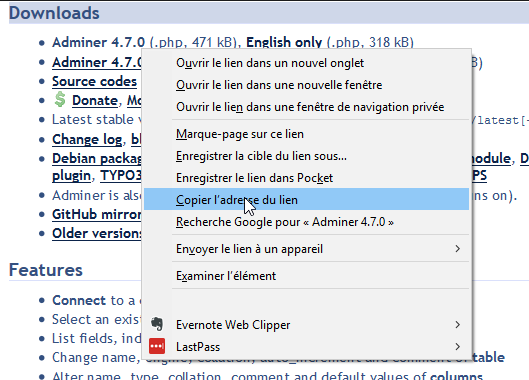Open the 'plugin' link
The width and height of the screenshot is (529, 380).
tap(72, 176)
